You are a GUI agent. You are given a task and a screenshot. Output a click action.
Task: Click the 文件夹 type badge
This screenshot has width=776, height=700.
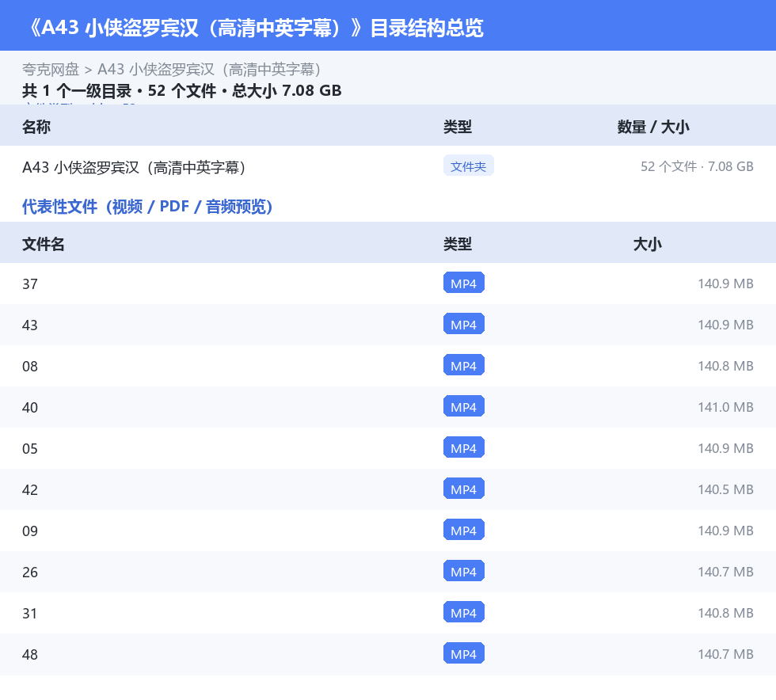(468, 166)
